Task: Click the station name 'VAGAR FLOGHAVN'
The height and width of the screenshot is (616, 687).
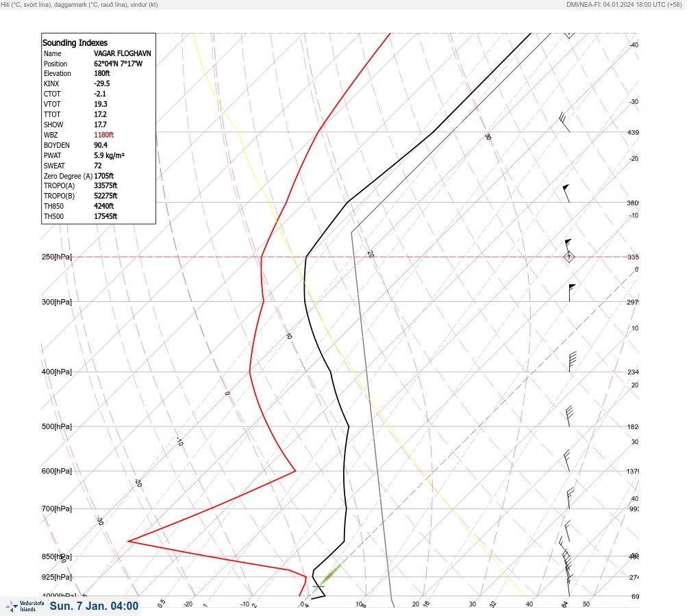Action: 122,53
